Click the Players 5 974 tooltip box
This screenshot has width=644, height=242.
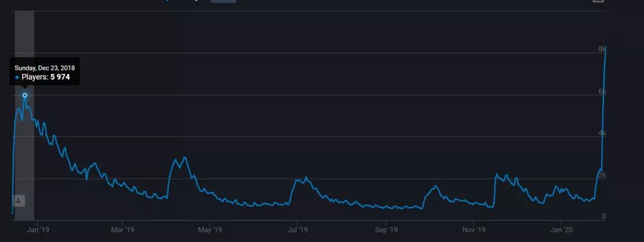pos(45,72)
